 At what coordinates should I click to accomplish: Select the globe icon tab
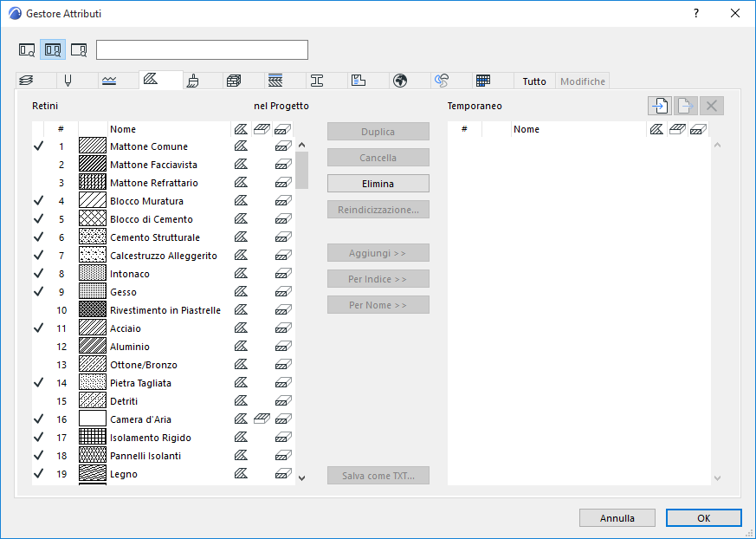[400, 81]
